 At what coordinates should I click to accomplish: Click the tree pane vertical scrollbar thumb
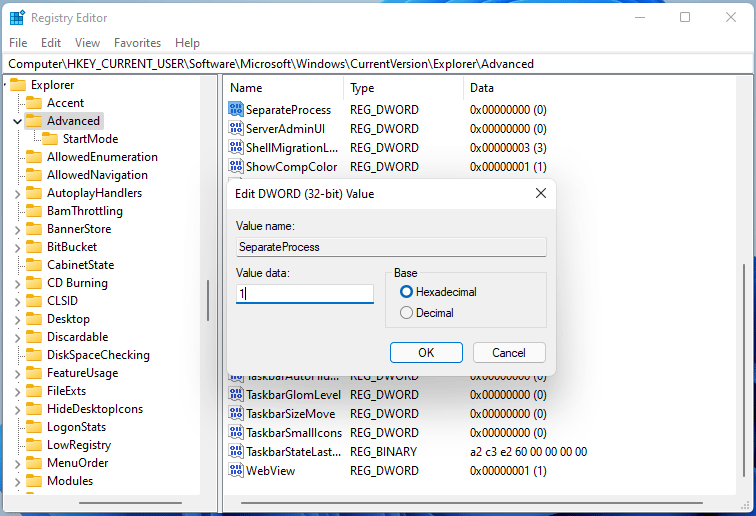click(x=208, y=300)
